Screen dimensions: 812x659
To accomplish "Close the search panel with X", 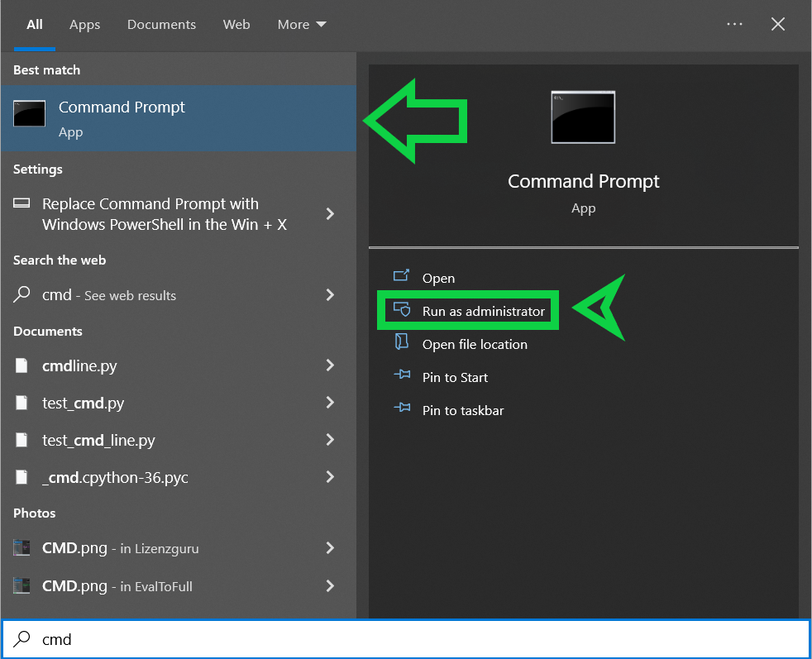I will [x=778, y=24].
